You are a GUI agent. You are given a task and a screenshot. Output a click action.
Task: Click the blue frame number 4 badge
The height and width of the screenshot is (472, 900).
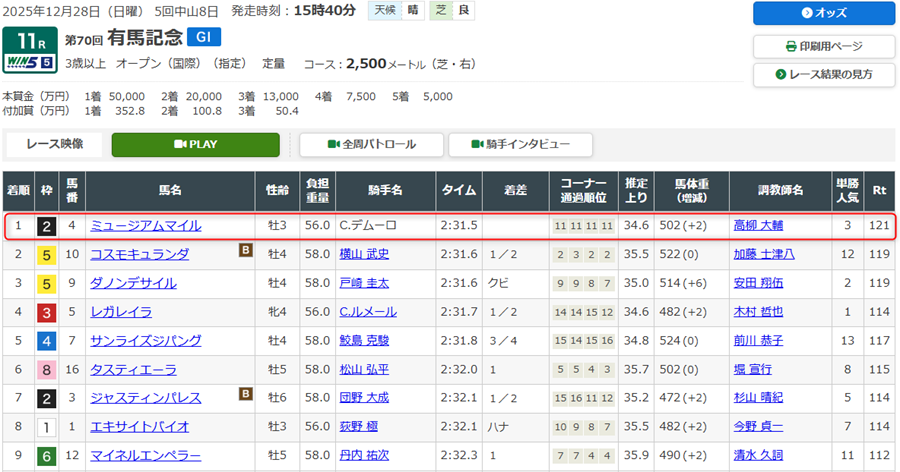[x=46, y=342]
